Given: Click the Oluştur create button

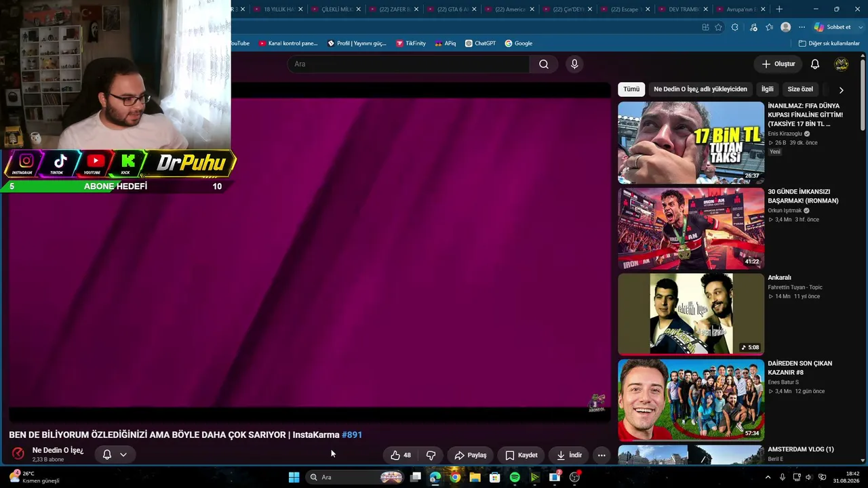Looking at the screenshot, I should [x=778, y=64].
